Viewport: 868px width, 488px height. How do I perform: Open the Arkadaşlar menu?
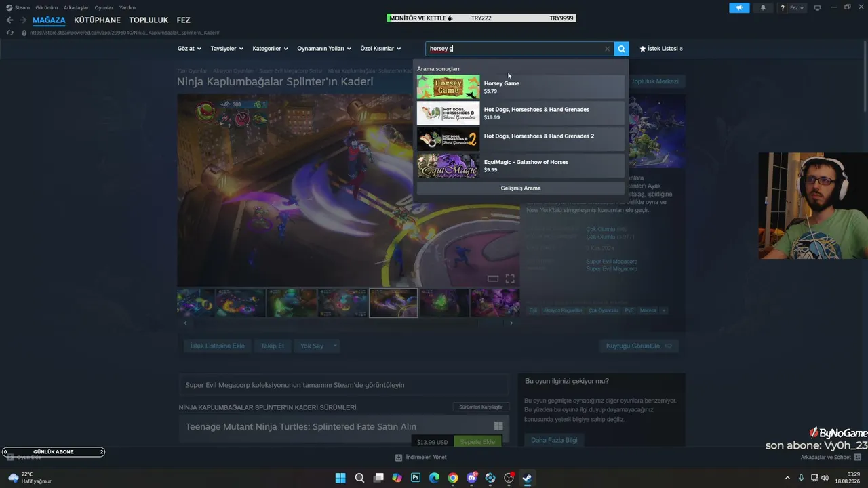76,7
